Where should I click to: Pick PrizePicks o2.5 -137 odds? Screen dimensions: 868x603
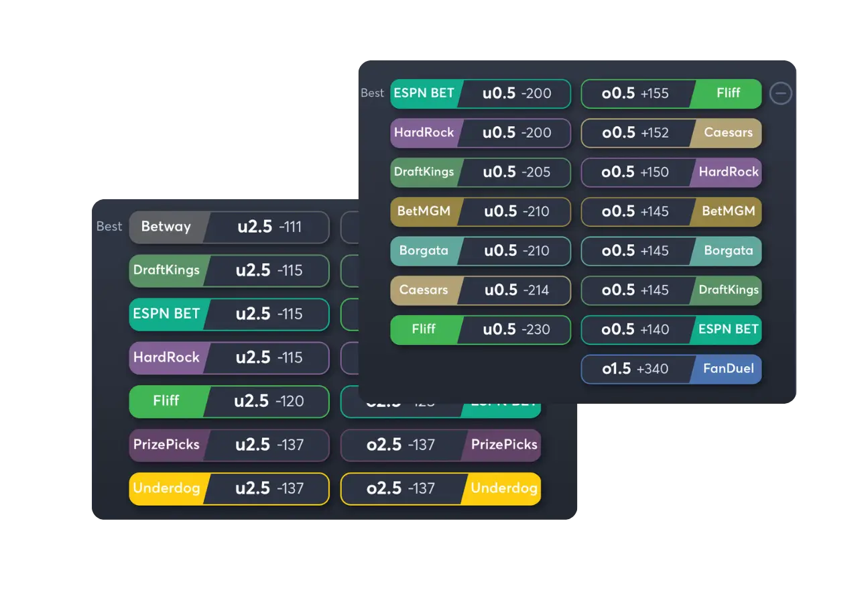tap(440, 445)
